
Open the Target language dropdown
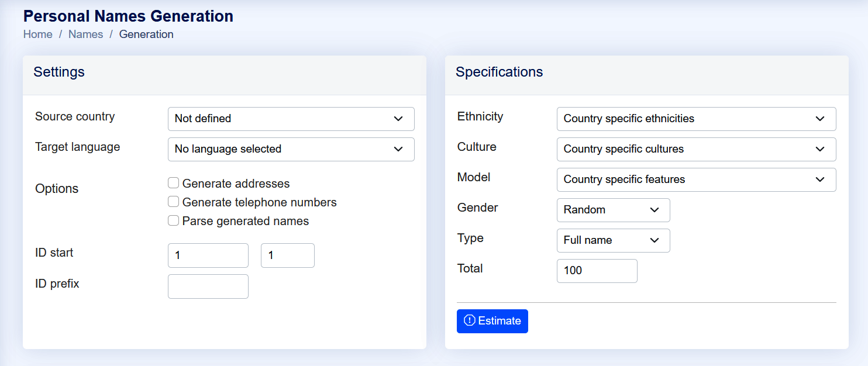291,149
